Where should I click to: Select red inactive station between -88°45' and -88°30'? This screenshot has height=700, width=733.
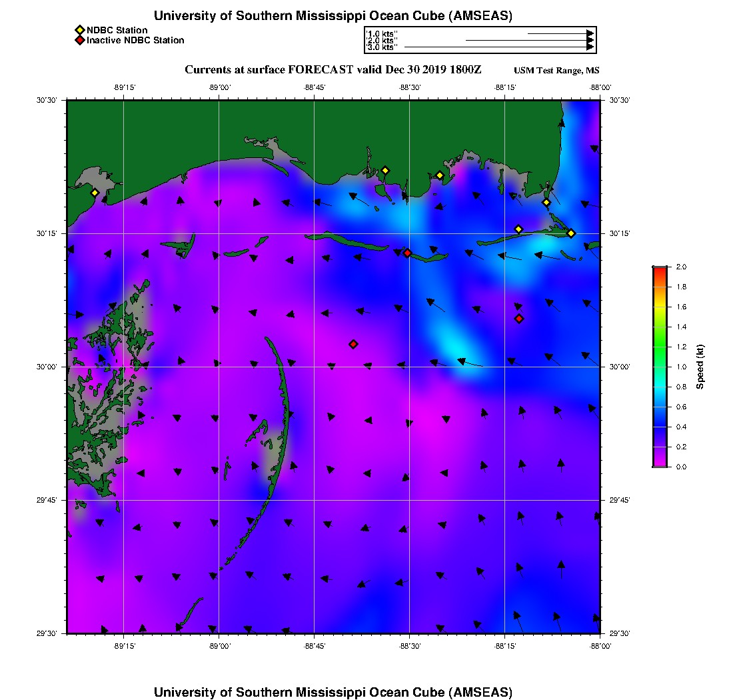[353, 344]
